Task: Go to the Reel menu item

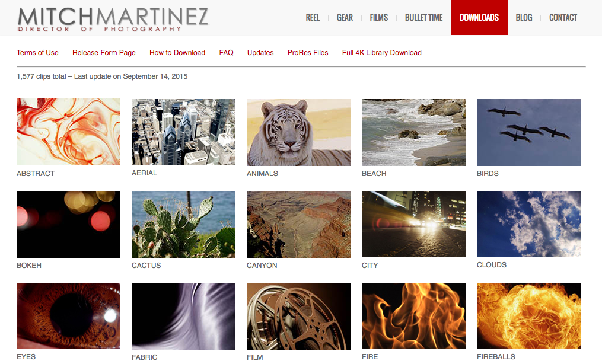Action: coord(313,18)
